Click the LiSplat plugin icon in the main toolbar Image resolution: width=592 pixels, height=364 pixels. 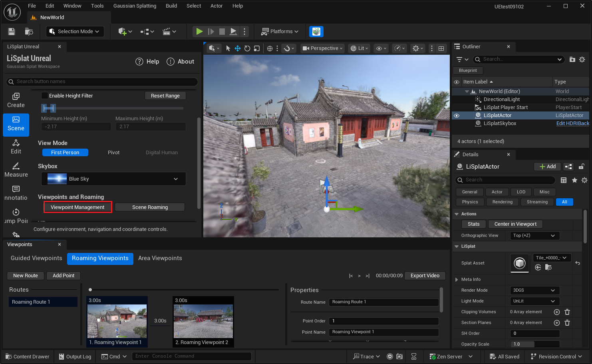pos(316,32)
